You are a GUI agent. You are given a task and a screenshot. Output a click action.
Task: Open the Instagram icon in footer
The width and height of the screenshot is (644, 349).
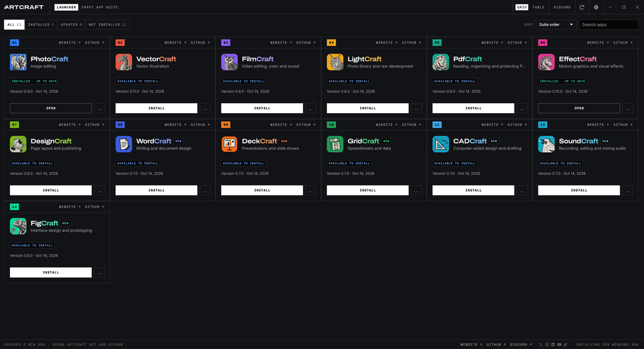click(x=547, y=345)
